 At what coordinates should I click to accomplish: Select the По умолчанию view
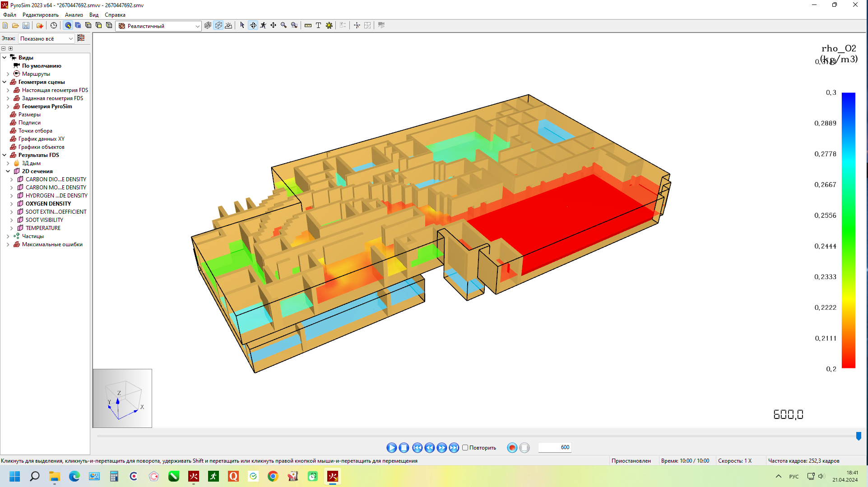coord(42,66)
